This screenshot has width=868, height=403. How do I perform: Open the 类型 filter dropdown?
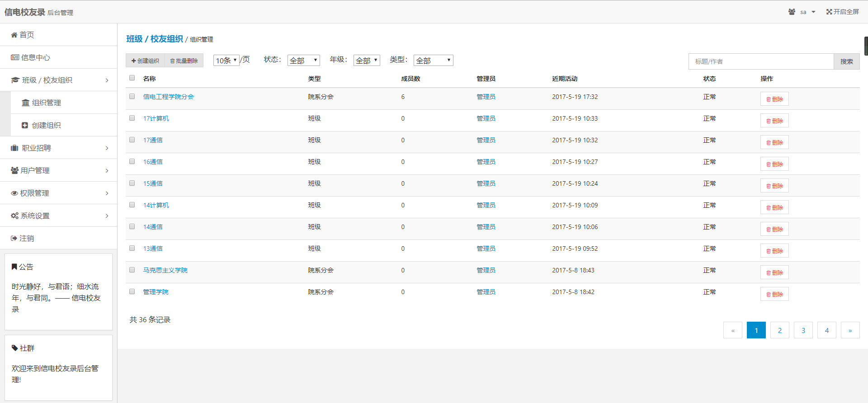(x=433, y=61)
